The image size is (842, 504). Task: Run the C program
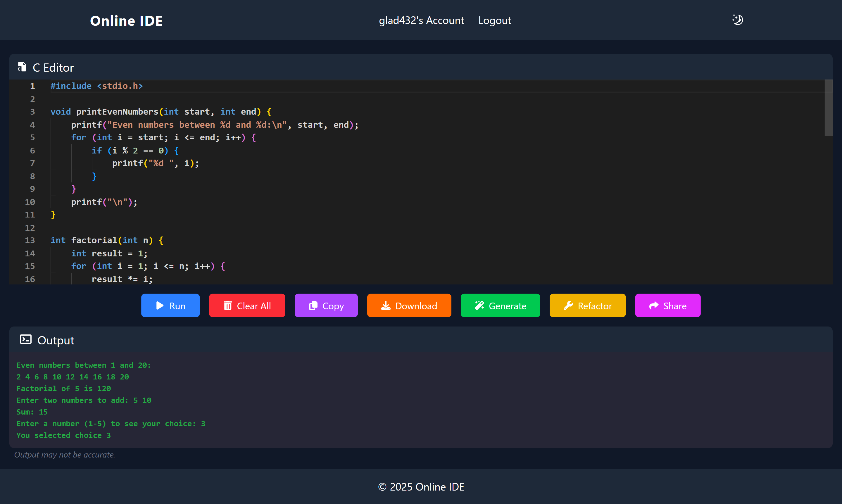click(x=170, y=305)
